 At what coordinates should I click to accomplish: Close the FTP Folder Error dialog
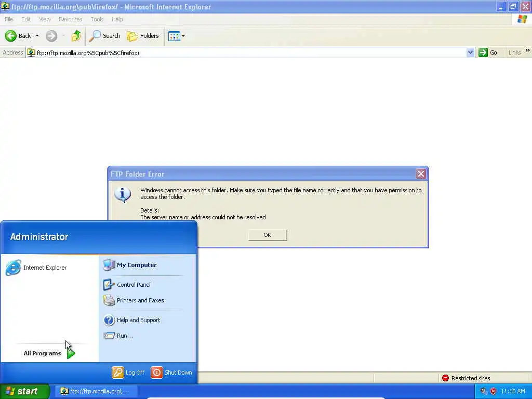tap(421, 174)
